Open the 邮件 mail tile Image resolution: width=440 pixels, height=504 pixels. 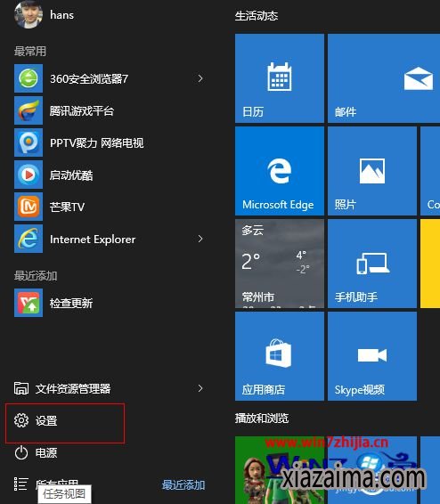(384, 78)
